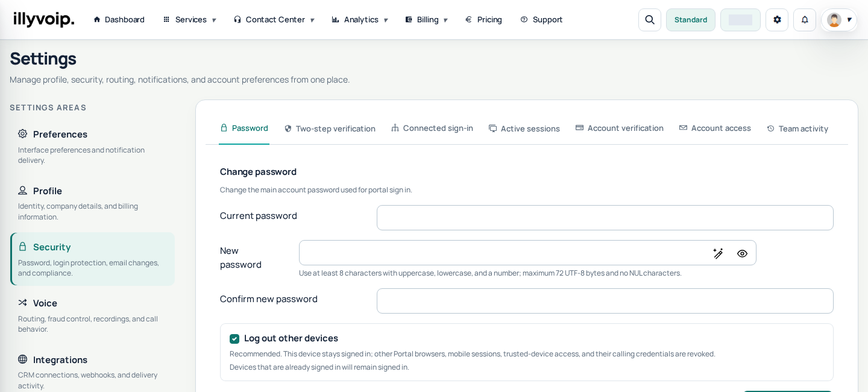Expand the Analytics dropdown arrow

click(386, 20)
